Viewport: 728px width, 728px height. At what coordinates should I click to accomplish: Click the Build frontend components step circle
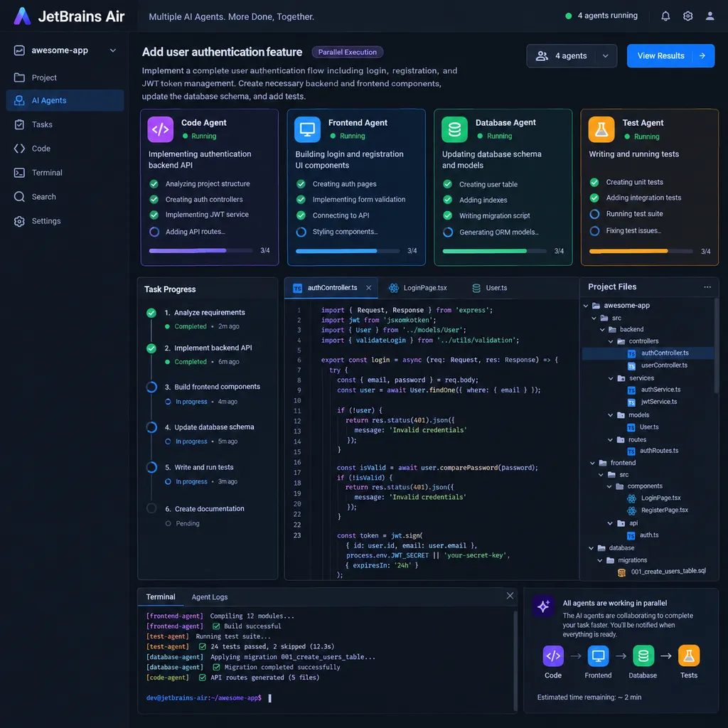[x=151, y=387]
